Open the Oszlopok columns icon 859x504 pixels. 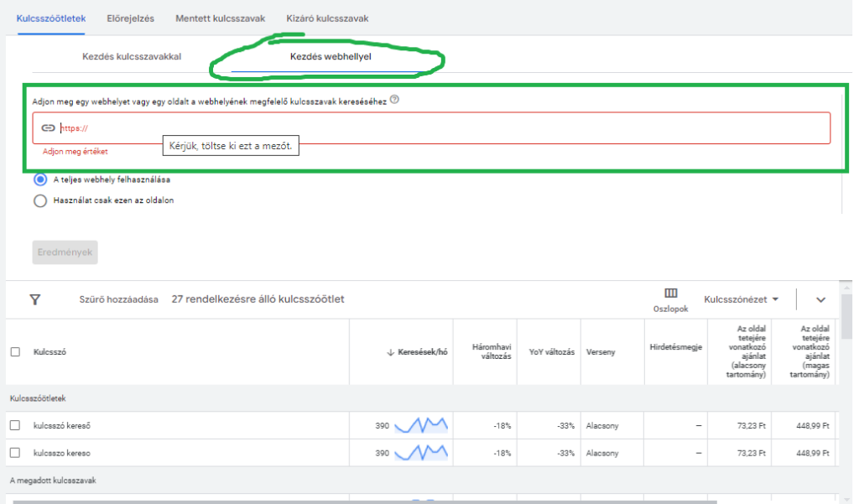(670, 294)
